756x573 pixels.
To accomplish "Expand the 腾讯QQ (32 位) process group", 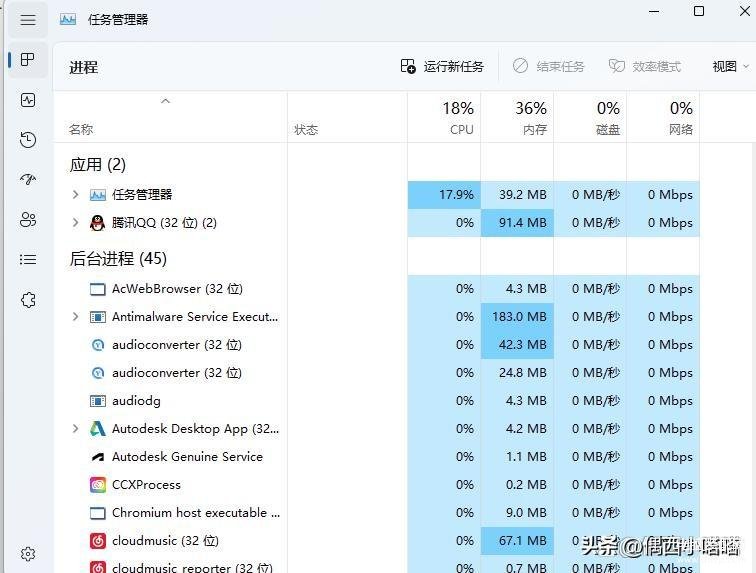I will click(75, 222).
